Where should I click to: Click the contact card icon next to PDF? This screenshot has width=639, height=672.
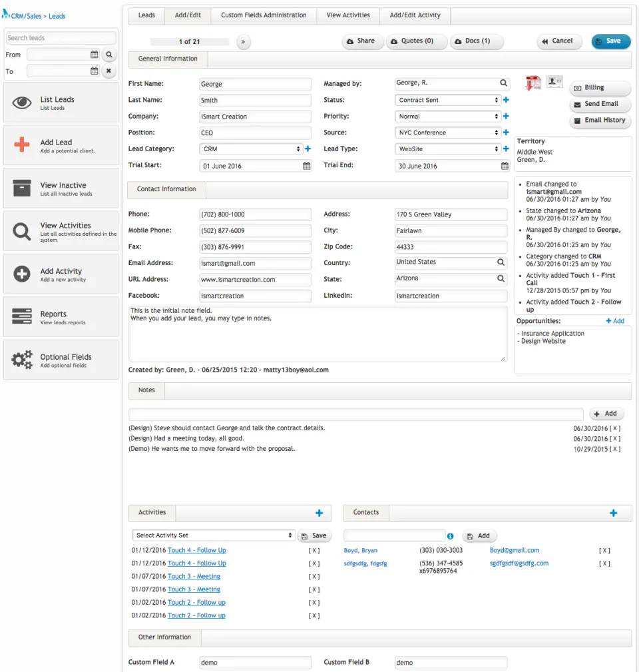click(555, 81)
